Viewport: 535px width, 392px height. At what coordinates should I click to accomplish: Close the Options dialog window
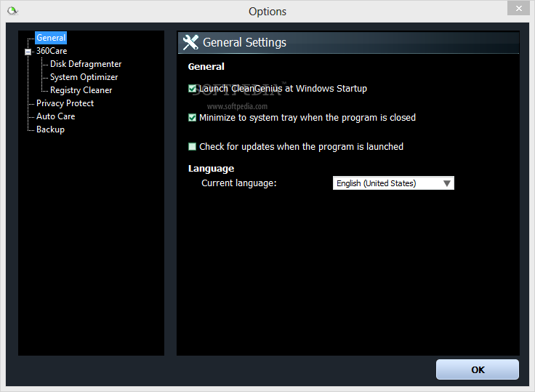518,8
